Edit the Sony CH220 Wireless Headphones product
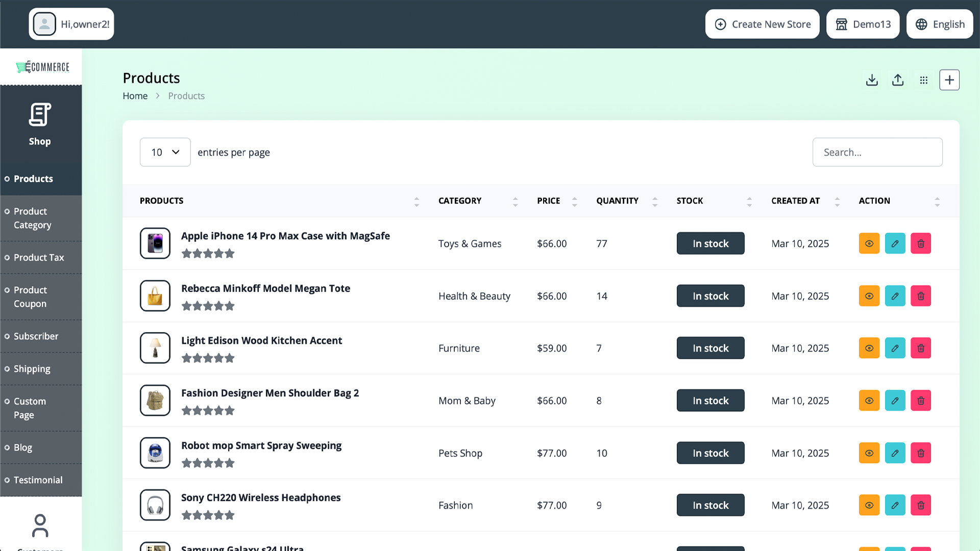Image resolution: width=980 pixels, height=551 pixels. coord(895,505)
